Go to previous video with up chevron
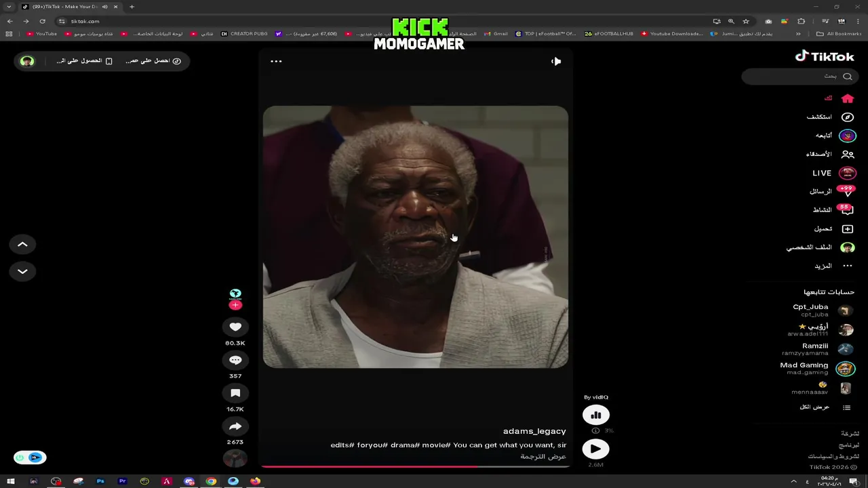Image resolution: width=868 pixels, height=488 pixels. click(22, 244)
